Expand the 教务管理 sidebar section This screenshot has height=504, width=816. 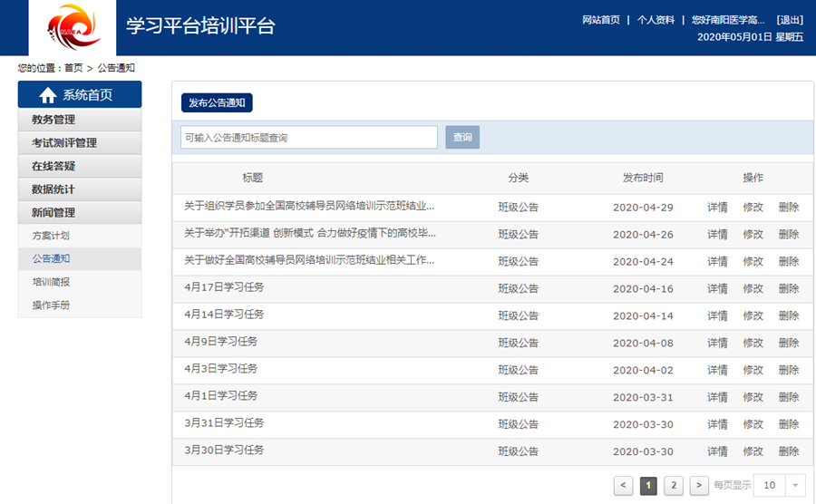80,120
